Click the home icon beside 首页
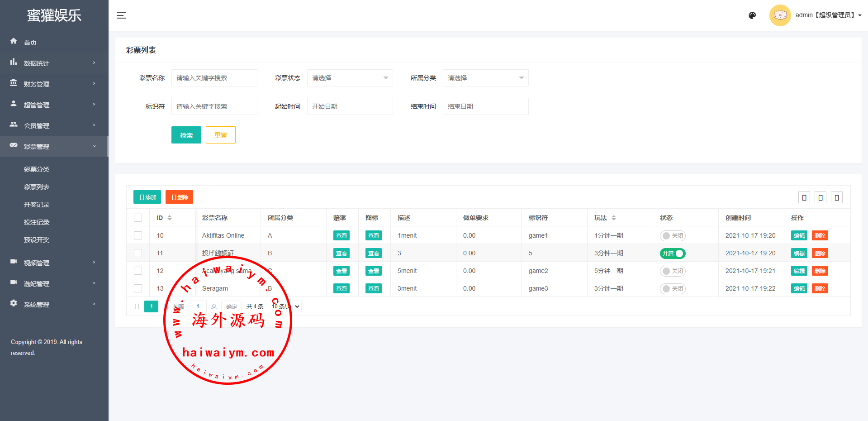 pos(14,41)
